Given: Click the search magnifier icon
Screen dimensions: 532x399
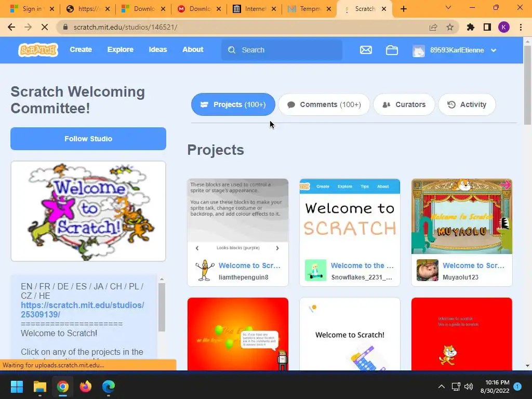Looking at the screenshot, I should (x=232, y=50).
